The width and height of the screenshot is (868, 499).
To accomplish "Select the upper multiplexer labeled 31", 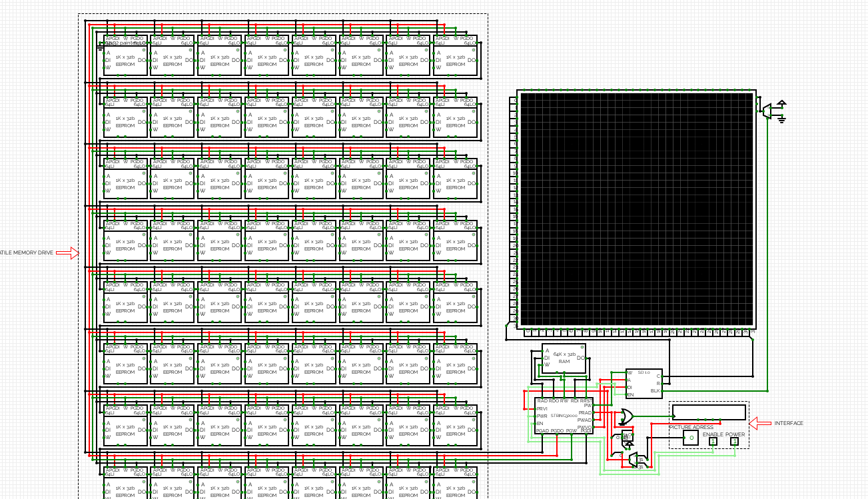I will pyautogui.click(x=642, y=458).
